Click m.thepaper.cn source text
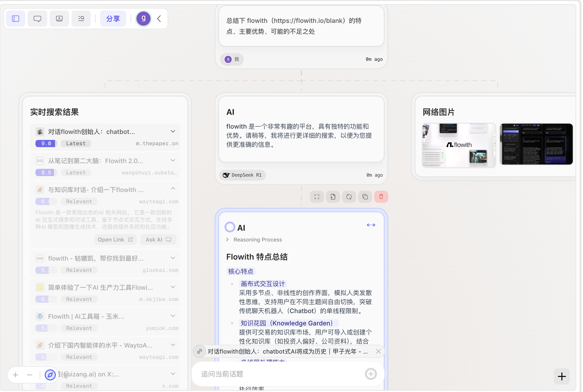Viewport: 583px width, 392px height. pyautogui.click(x=157, y=143)
